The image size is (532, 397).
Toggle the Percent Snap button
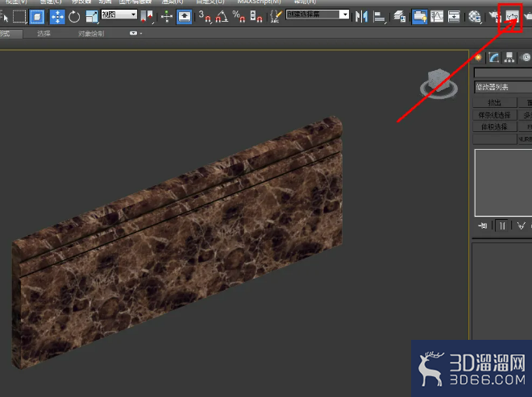[x=239, y=16]
